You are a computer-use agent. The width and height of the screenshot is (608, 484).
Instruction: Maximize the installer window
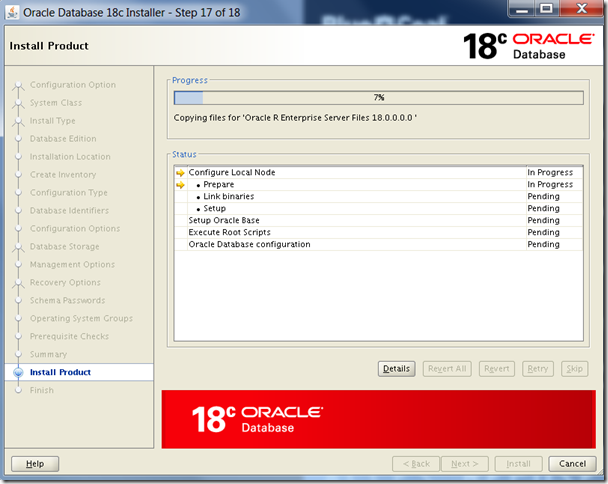point(546,9)
